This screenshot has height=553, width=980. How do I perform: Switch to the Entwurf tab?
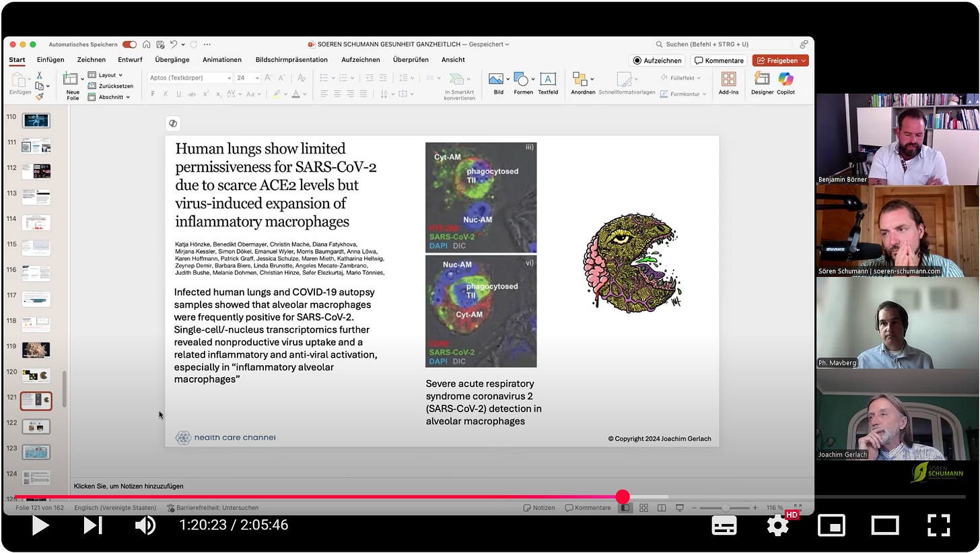pyautogui.click(x=130, y=60)
